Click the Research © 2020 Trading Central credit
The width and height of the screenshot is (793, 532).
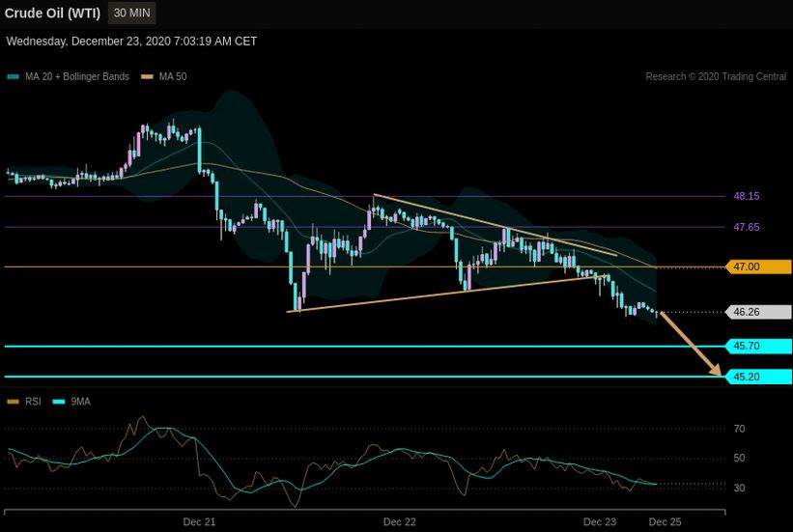716,76
